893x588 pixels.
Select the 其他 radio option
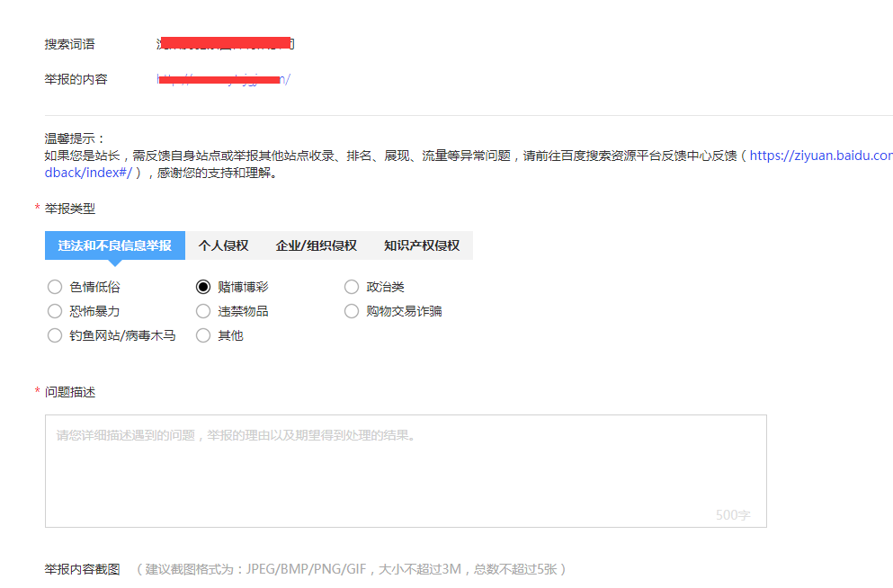pos(203,334)
